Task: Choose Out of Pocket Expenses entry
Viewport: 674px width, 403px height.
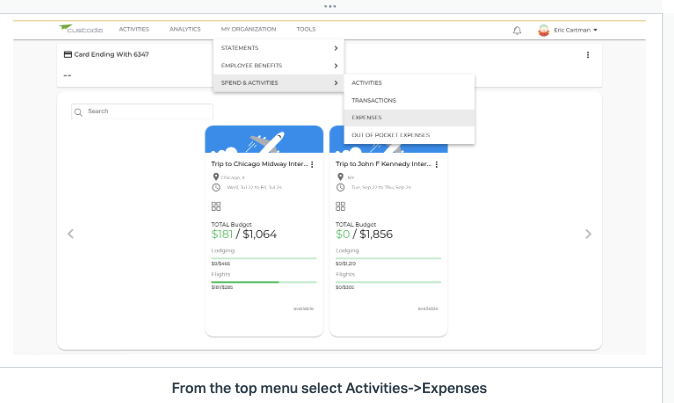Action: tap(409, 135)
